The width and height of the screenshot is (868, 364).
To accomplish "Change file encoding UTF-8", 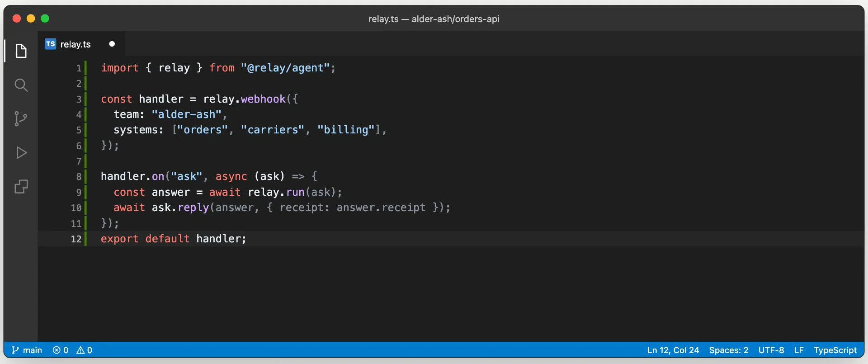I will coord(771,350).
